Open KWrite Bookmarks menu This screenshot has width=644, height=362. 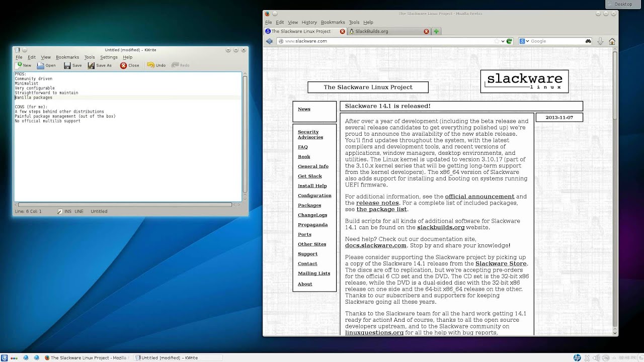click(67, 57)
